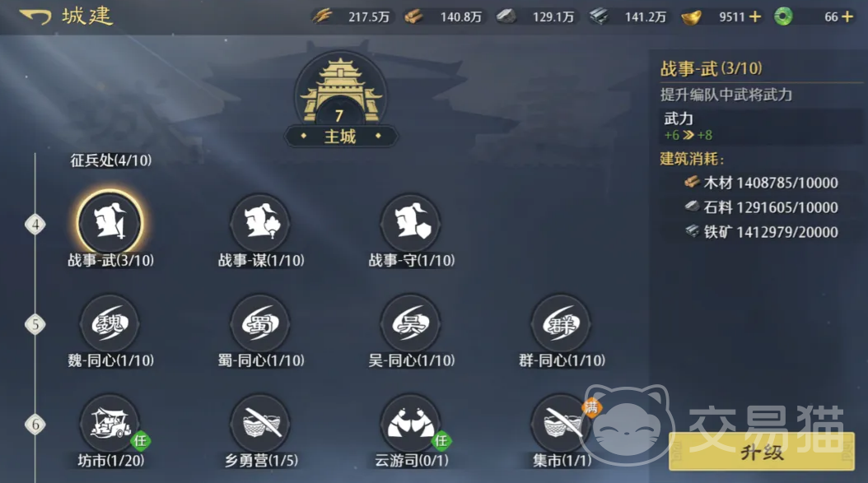868x483 pixels.
Task: Click the 升级 upgrade button
Action: click(x=762, y=452)
